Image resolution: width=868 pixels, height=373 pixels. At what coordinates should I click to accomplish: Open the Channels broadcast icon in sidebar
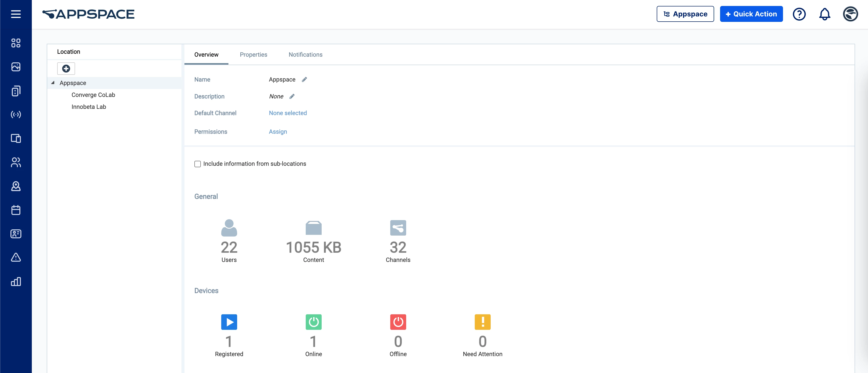[x=16, y=115]
